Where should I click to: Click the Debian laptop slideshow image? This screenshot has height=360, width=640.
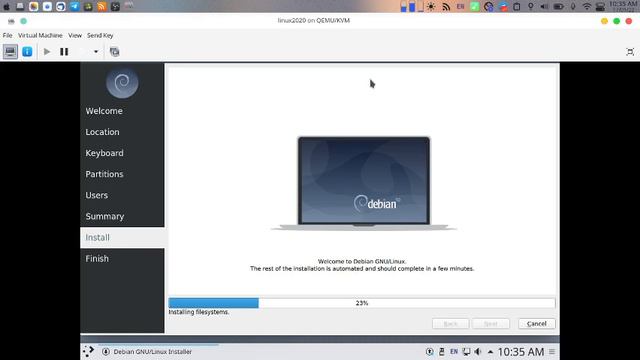363,184
